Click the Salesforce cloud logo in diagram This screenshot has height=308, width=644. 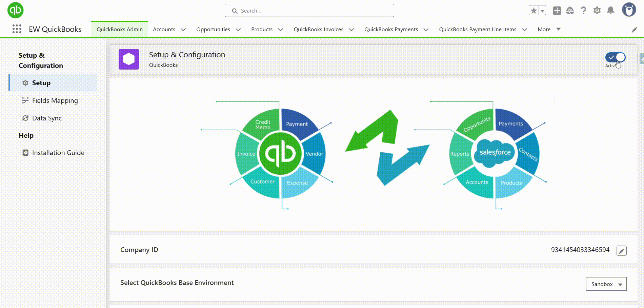[495, 153]
